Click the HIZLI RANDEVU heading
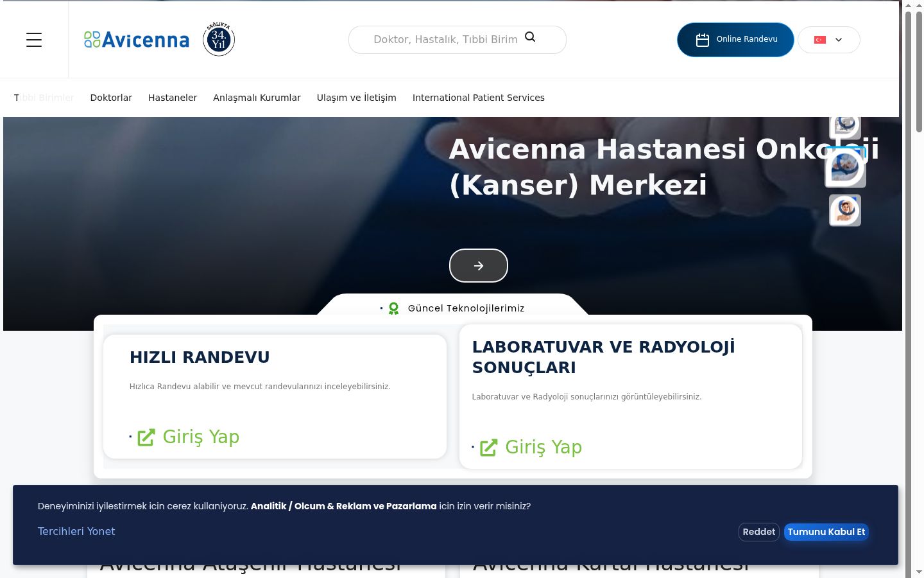 pyautogui.click(x=200, y=357)
